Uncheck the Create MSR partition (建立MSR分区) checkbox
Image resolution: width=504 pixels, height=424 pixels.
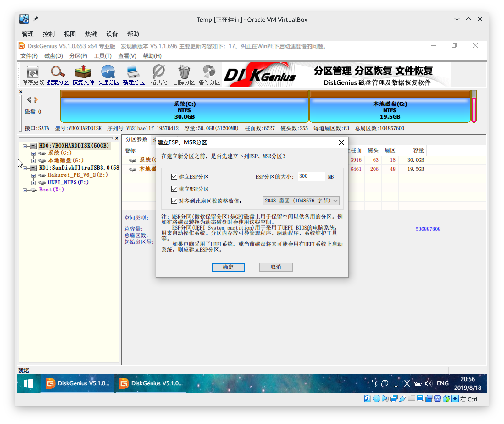174,189
